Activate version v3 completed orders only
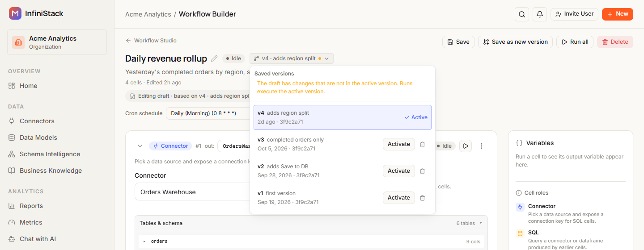The width and height of the screenshot is (644, 250). (399, 144)
